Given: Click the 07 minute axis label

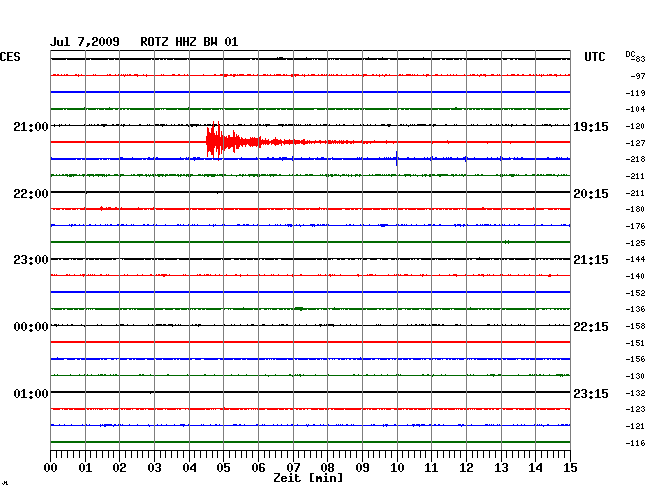Looking at the screenshot, I should click(293, 468).
